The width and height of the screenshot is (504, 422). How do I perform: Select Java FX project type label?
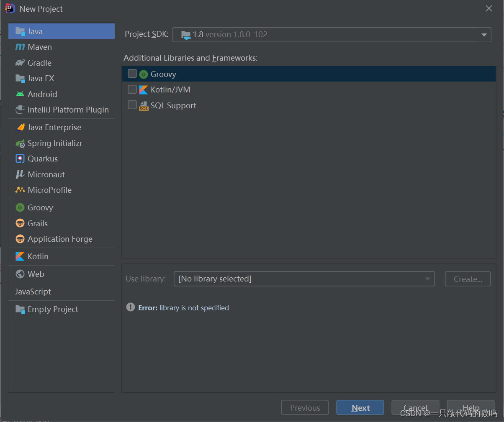[x=41, y=78]
